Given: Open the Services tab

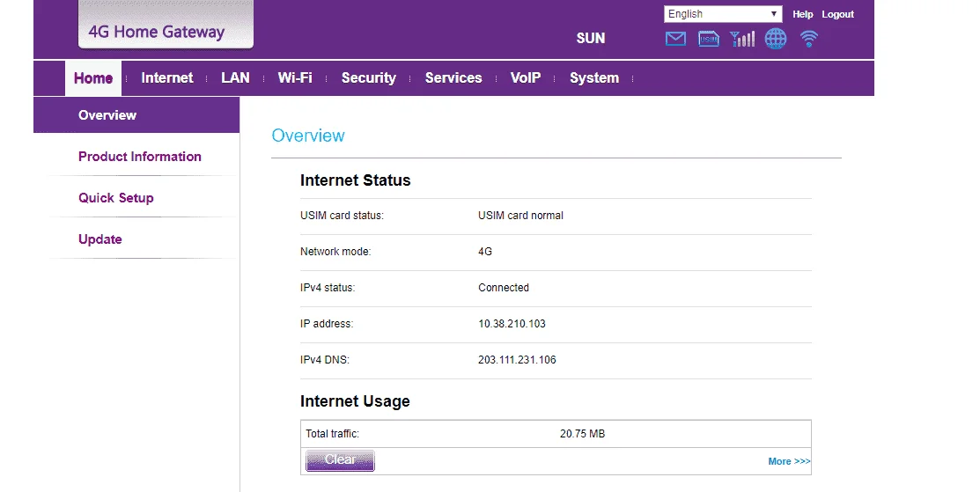Looking at the screenshot, I should 453,78.
